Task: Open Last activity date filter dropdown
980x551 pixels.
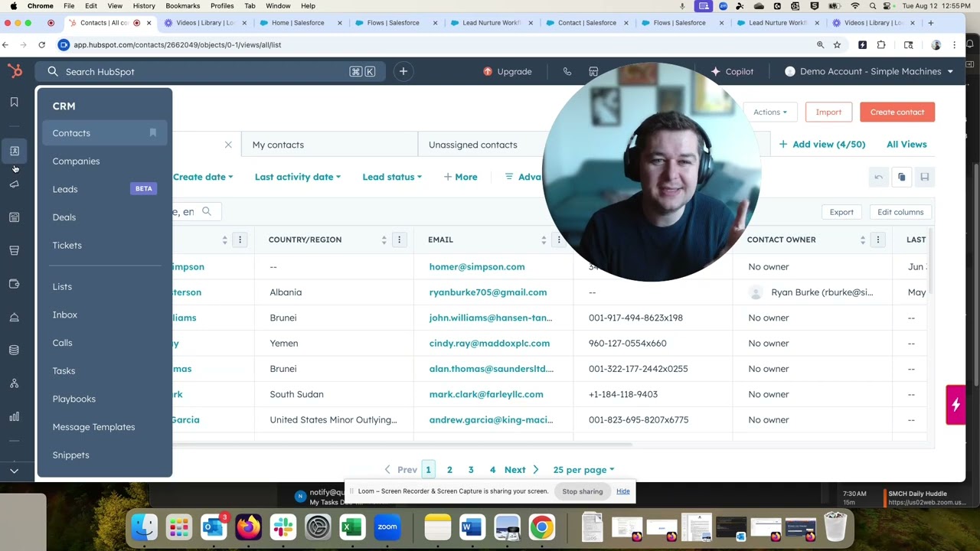Action: tap(298, 177)
